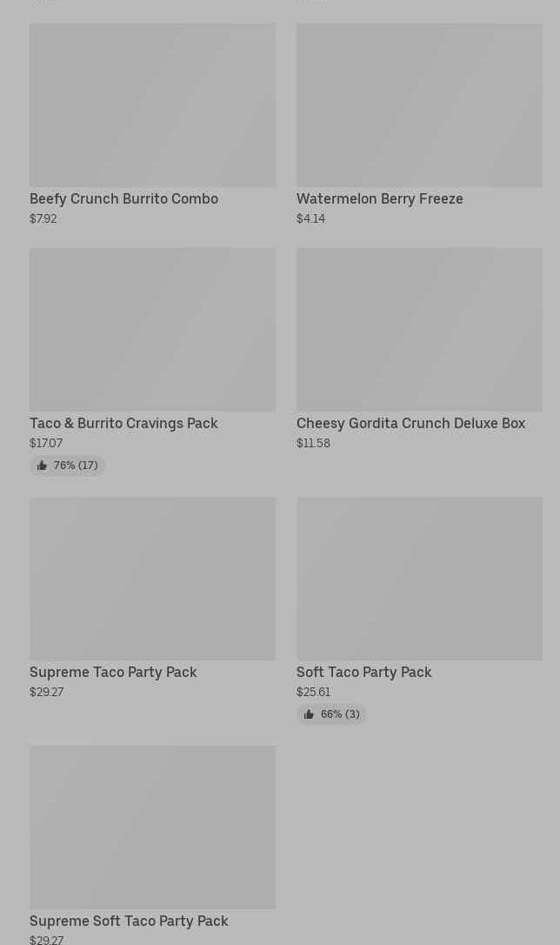The height and width of the screenshot is (945, 560).
Task: Open Beefy Crunch Burrito Combo image
Action: pos(152,105)
